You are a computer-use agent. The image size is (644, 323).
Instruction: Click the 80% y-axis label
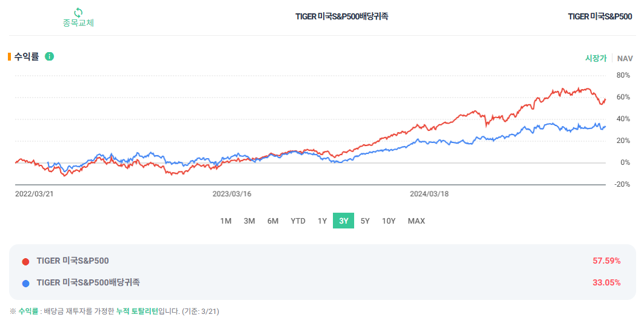[623, 76]
